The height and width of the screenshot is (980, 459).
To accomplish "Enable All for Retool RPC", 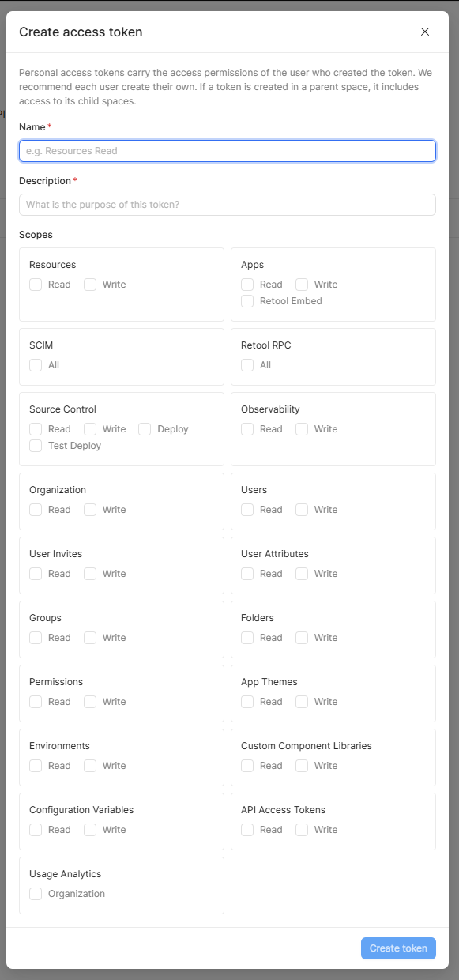I will point(247,365).
